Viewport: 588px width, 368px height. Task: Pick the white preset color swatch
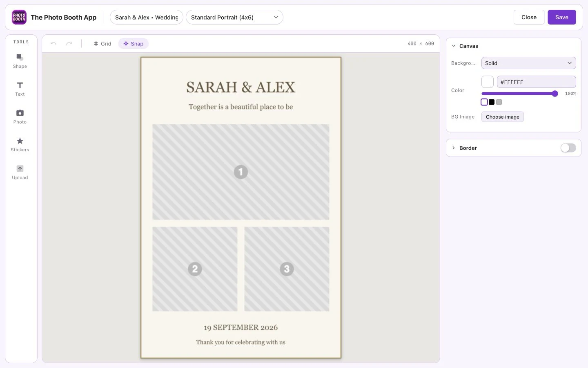pos(484,102)
